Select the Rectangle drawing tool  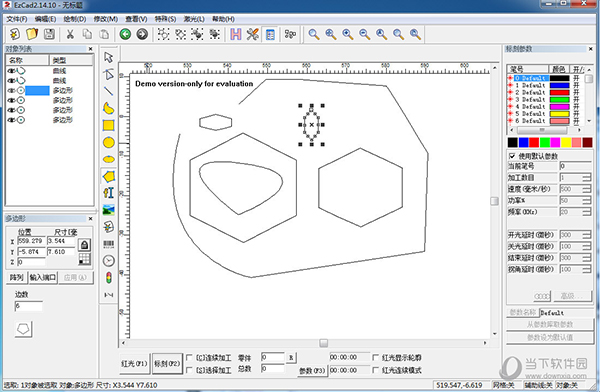click(x=109, y=125)
